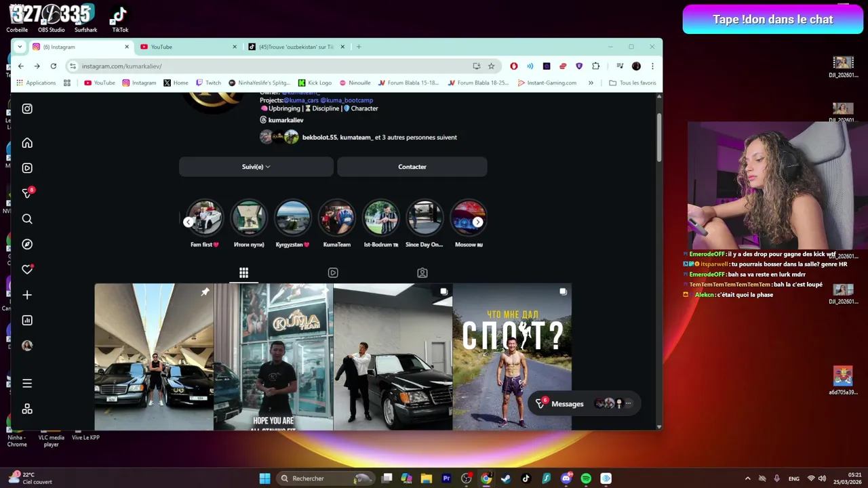Switch to the Reels tab on the profile
Viewport: 868px width, 488px height.
pyautogui.click(x=333, y=272)
